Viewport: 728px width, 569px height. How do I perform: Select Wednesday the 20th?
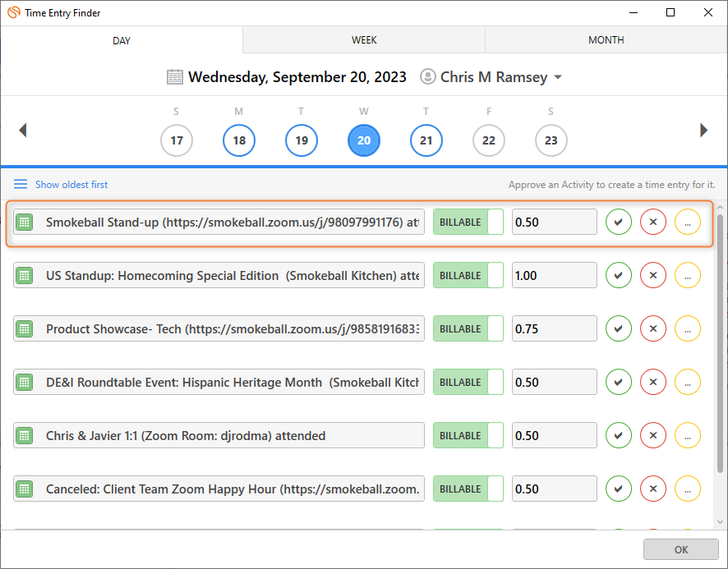click(x=363, y=140)
